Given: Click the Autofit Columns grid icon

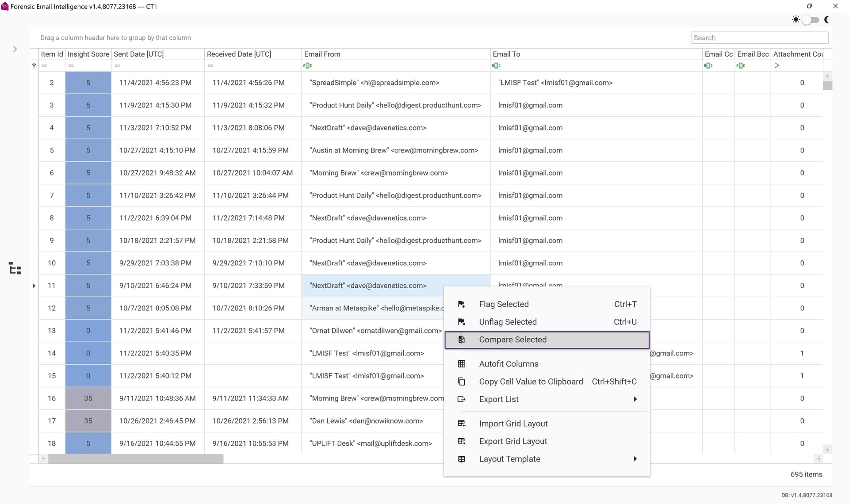Looking at the screenshot, I should coord(461,364).
